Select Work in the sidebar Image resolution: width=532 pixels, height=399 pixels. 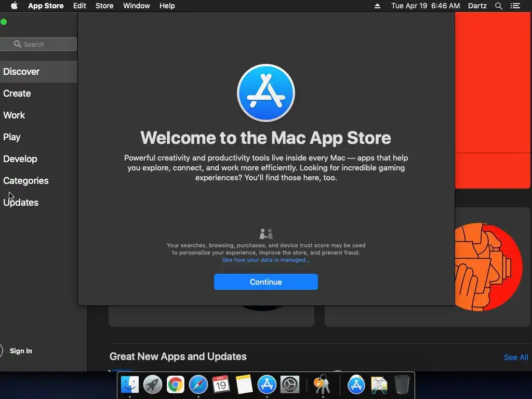(x=14, y=115)
